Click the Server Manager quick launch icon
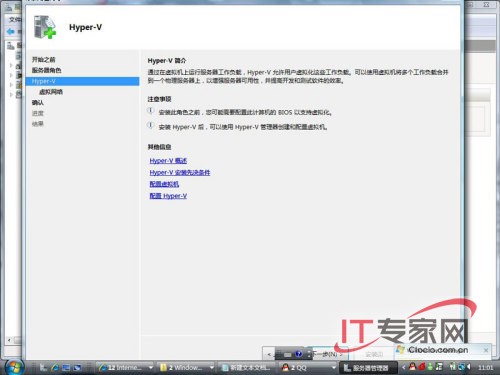The image size is (500, 375). [43, 367]
